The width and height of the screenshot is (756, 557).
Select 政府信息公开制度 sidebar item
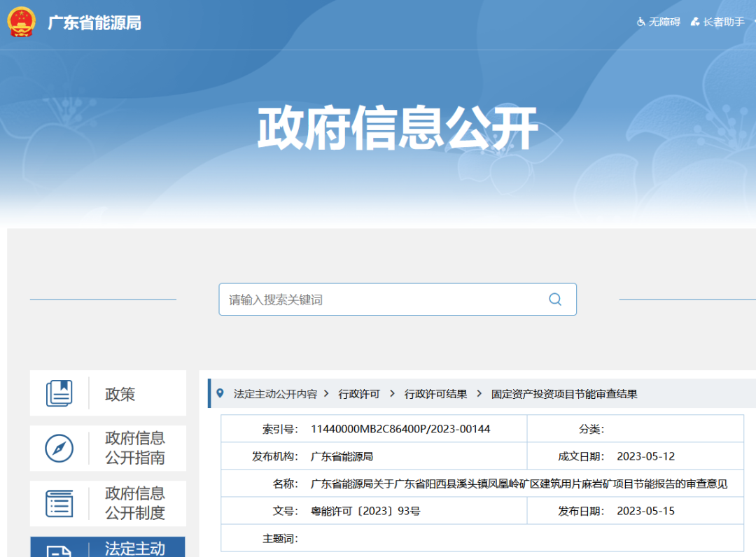click(134, 503)
